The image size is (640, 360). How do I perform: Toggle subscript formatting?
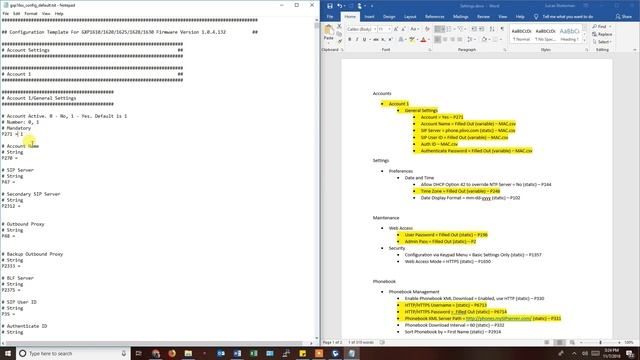point(383,40)
